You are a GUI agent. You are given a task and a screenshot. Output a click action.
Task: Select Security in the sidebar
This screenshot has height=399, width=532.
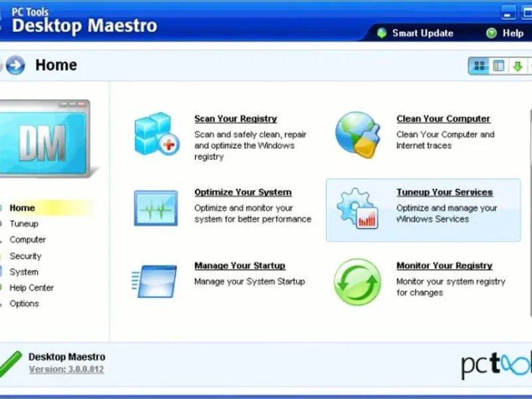point(25,256)
